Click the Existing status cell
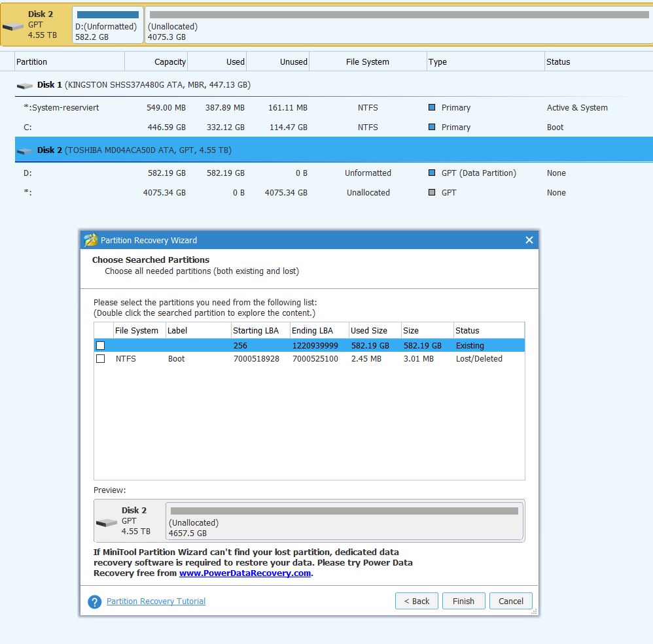The width and height of the screenshot is (653, 644). 470,345
